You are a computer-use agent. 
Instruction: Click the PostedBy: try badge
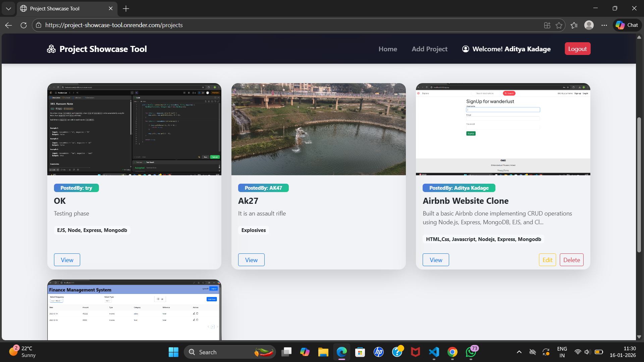click(76, 188)
